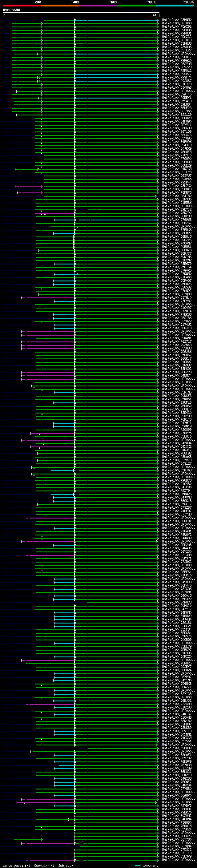Click the cyan alignment bar of O76968 row

(119, 220)
